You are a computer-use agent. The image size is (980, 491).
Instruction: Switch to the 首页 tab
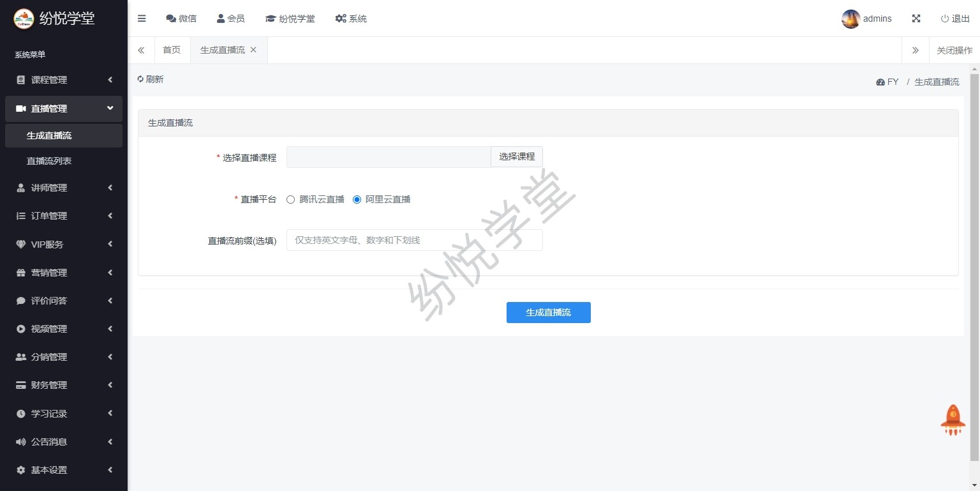(172, 50)
